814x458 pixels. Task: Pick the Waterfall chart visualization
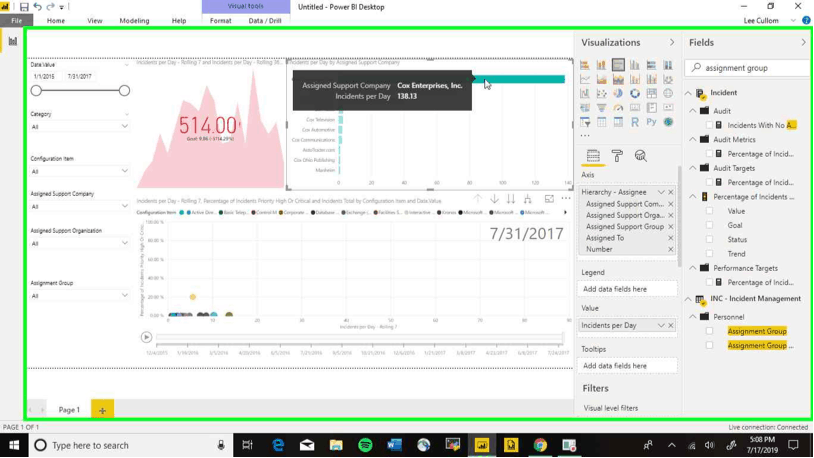(x=585, y=93)
